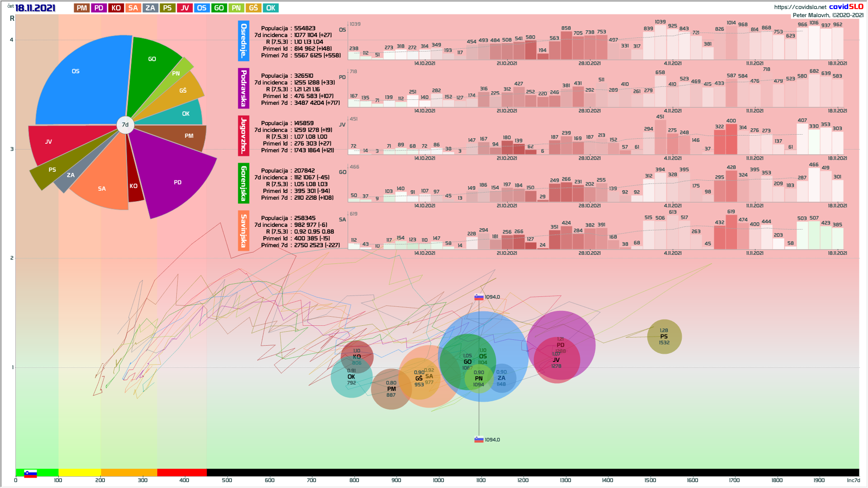Toggle the PD region legend button
868x488 pixels.
coord(99,8)
